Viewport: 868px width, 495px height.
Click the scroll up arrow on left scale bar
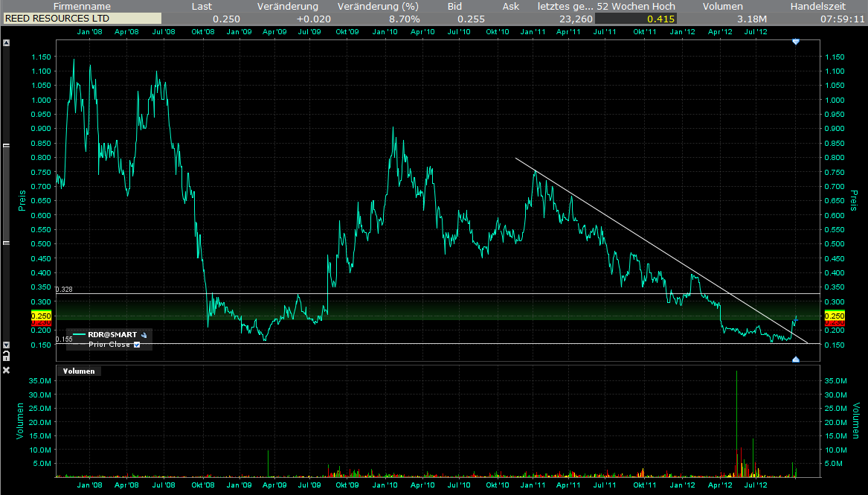7,44
